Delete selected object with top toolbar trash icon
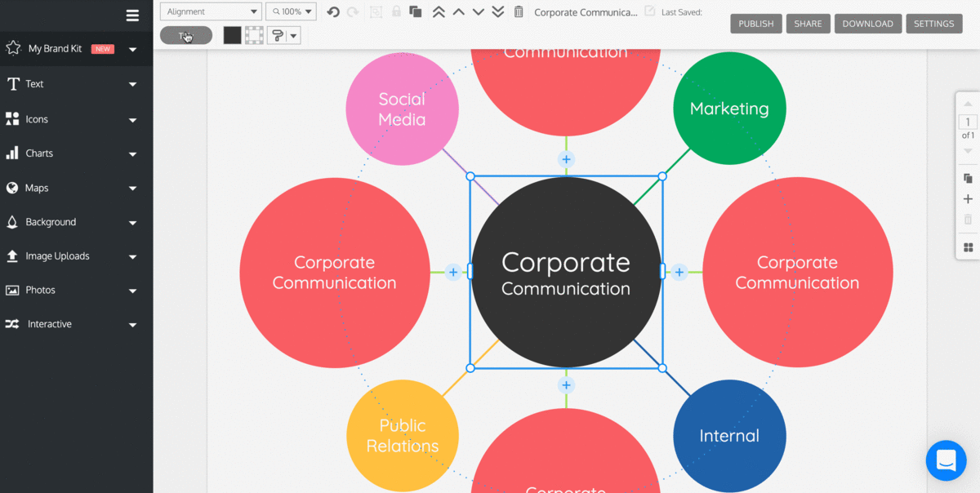 [519, 11]
